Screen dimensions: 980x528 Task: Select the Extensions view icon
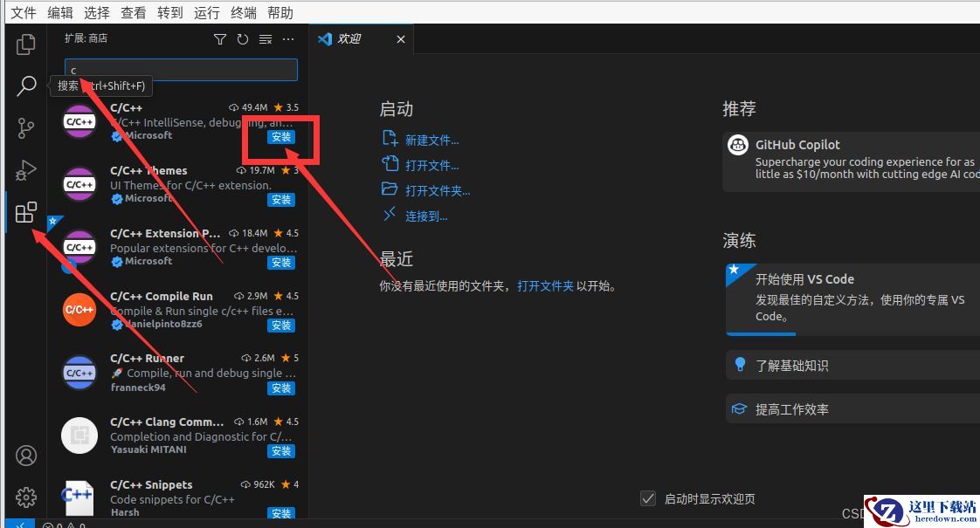point(25,212)
